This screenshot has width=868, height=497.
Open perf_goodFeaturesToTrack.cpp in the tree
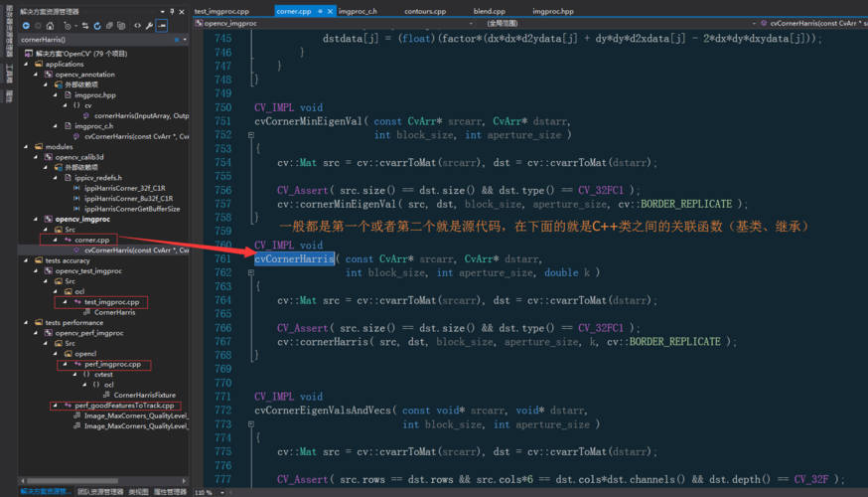(x=123, y=406)
